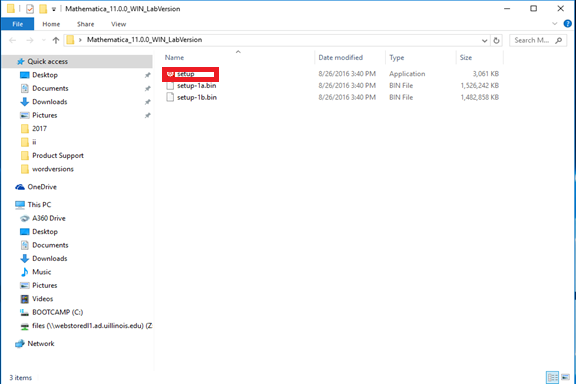Click the setup-1b.bin file icon
Viewport: 576px width, 384px height.
pos(170,97)
